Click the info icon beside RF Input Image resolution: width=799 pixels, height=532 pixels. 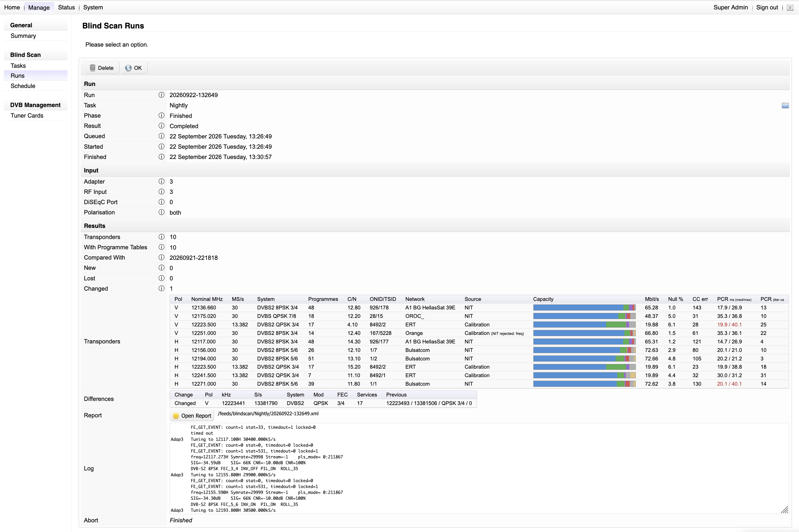161,192
